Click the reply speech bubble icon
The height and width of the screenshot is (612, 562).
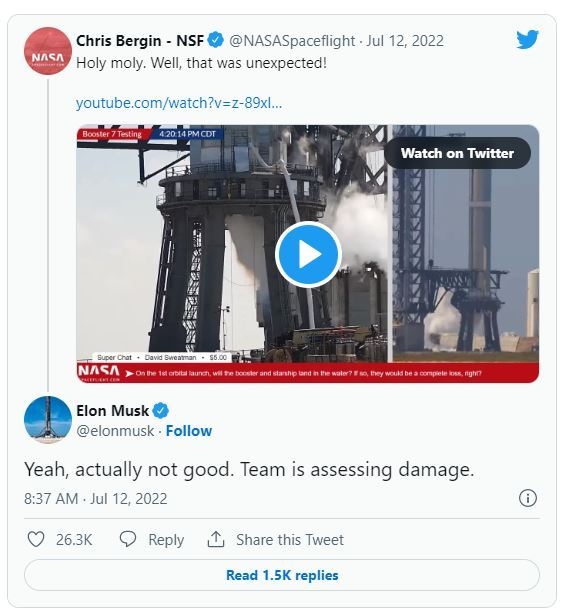[x=128, y=539]
